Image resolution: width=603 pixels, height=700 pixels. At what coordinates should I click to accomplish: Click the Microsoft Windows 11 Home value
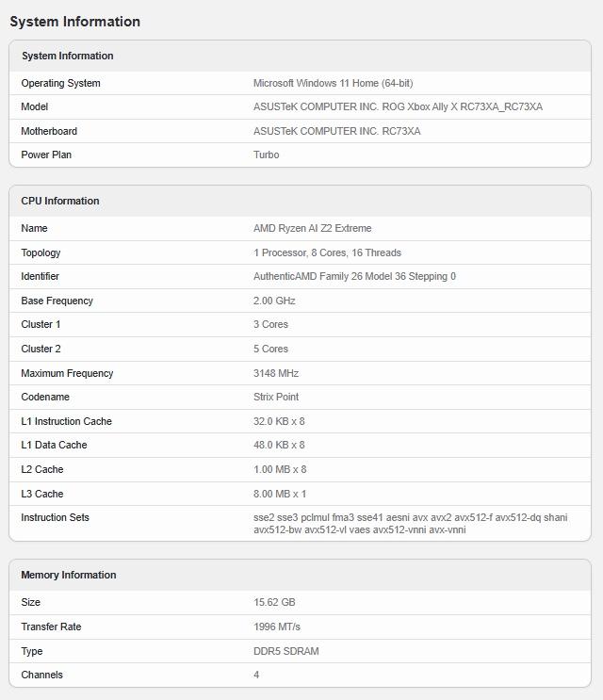333,83
